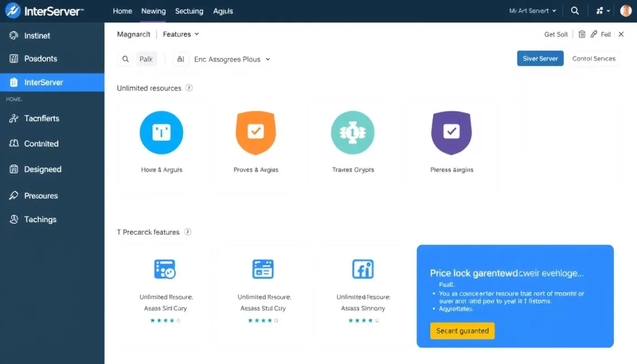Select the Contol Servces option
The height and width of the screenshot is (364, 637).
click(593, 58)
